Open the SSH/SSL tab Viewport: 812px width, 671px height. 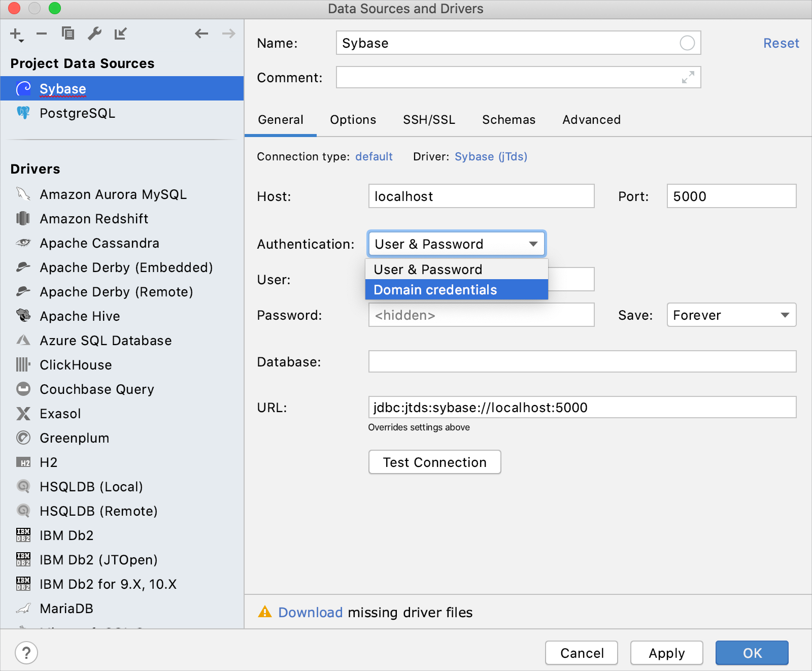pos(429,120)
